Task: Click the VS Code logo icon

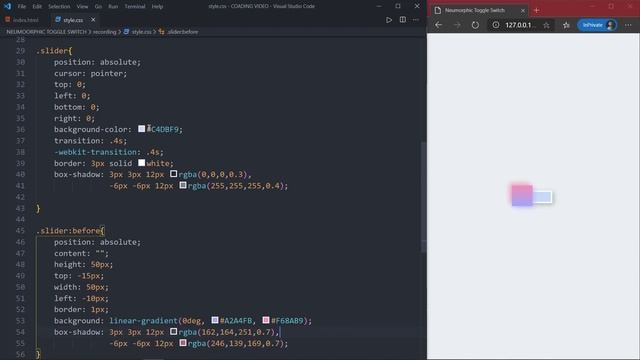Action: point(7,6)
